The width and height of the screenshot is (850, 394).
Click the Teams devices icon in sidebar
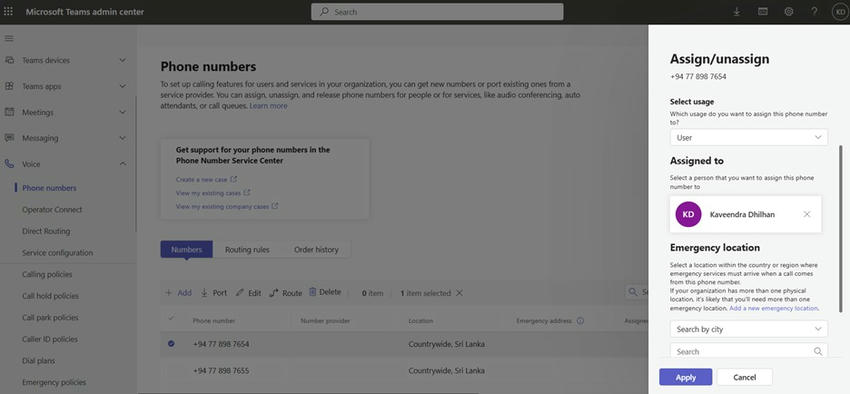tap(9, 60)
